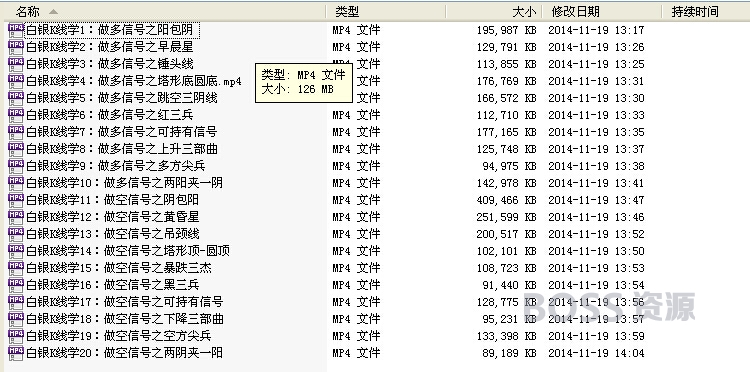Click modified date 2014-11-19 14:04
This screenshot has width=750, height=372.
point(596,353)
